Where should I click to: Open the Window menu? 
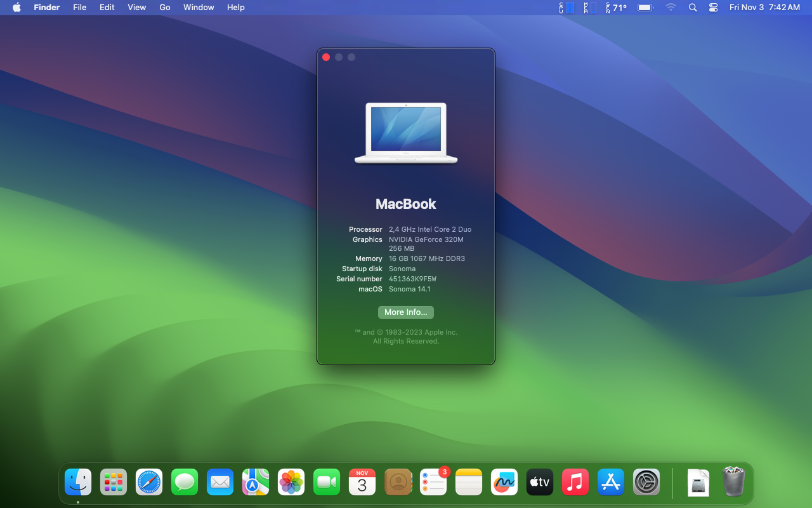coord(199,8)
